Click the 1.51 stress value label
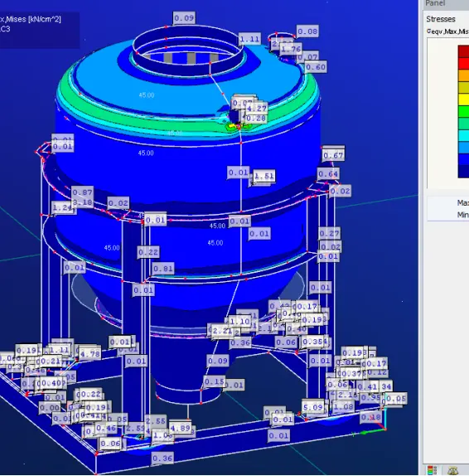Viewport: 469px width, 476px height. (x=264, y=176)
